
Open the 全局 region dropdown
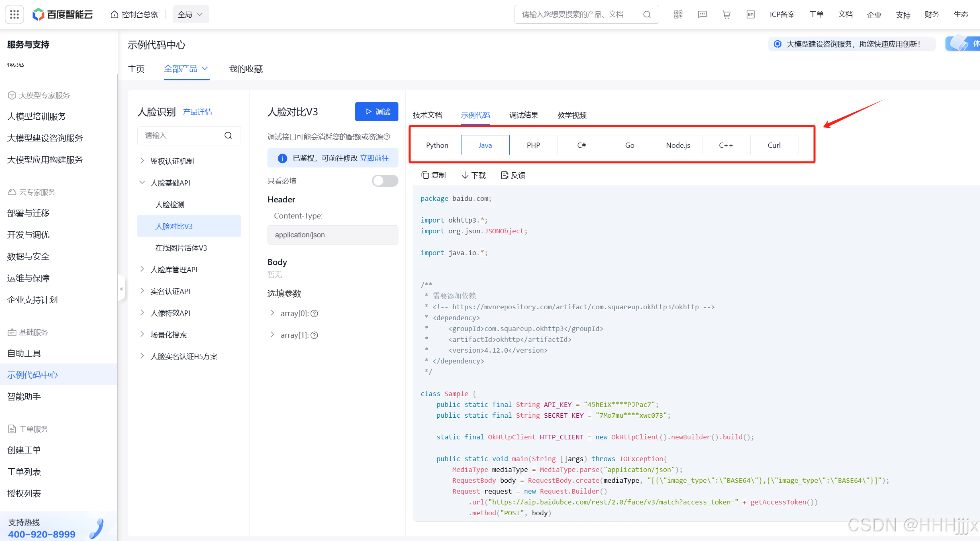(191, 14)
